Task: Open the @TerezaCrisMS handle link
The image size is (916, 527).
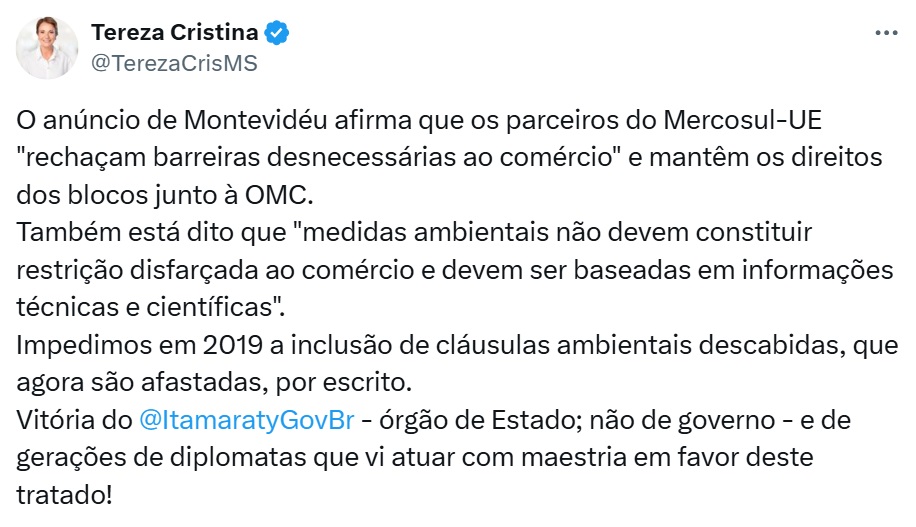Action: (174, 62)
